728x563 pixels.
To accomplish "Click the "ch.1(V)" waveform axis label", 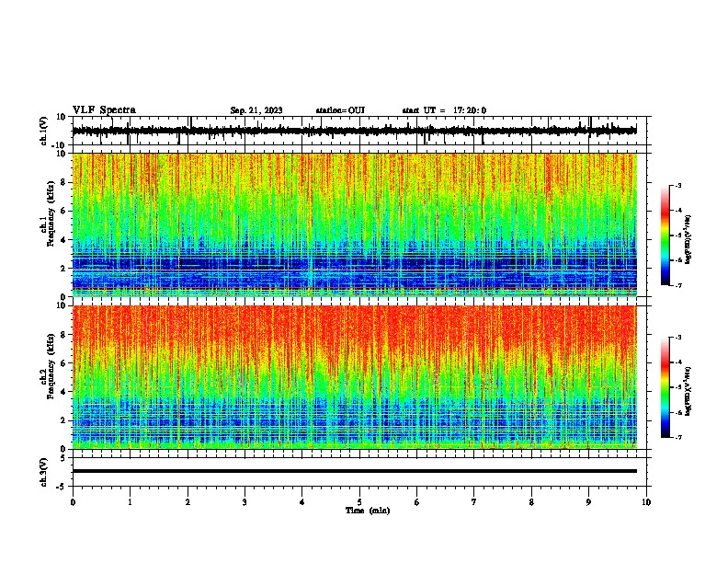I will pos(44,131).
